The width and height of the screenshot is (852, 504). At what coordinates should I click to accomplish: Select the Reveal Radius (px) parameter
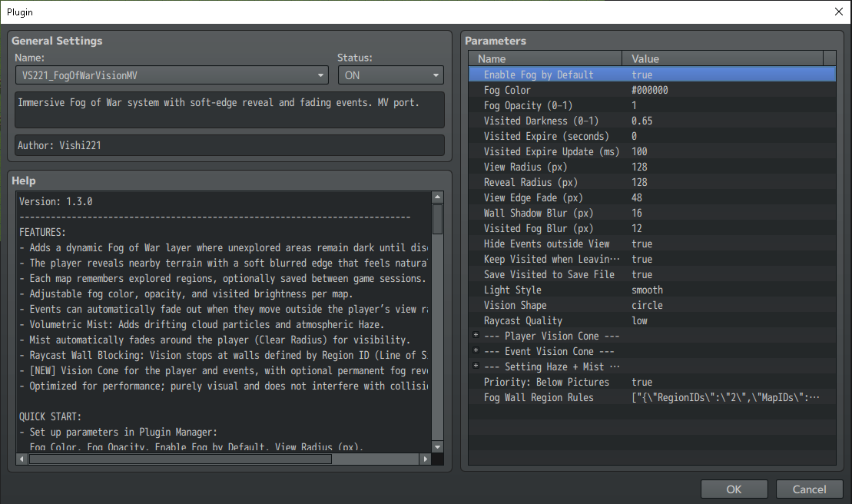(x=530, y=182)
